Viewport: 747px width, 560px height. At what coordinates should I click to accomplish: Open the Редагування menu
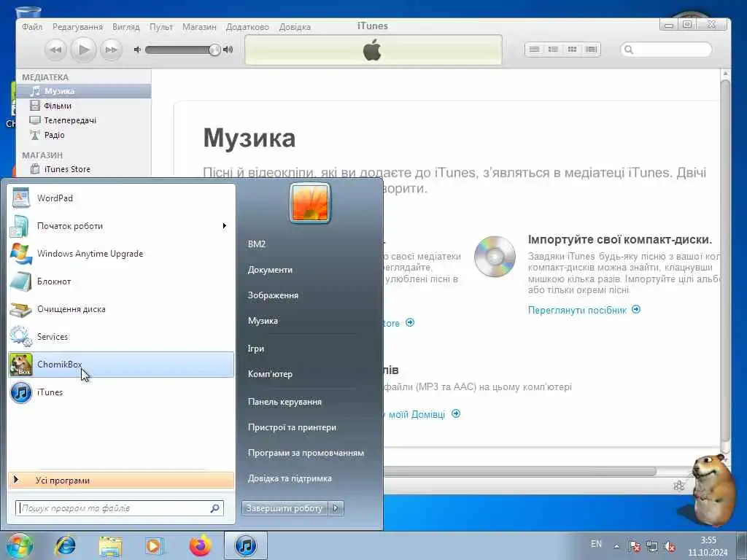[77, 27]
